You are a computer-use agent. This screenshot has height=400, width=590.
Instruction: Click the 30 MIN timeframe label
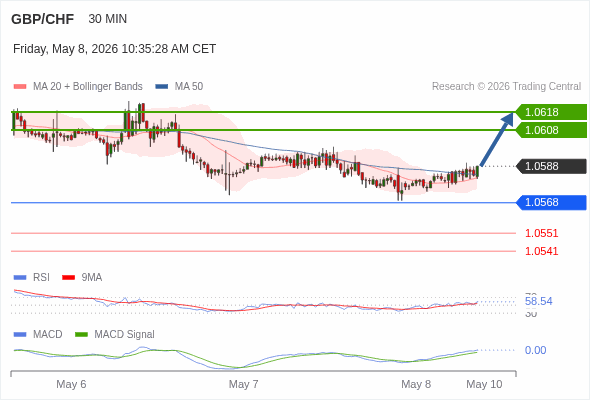(108, 19)
